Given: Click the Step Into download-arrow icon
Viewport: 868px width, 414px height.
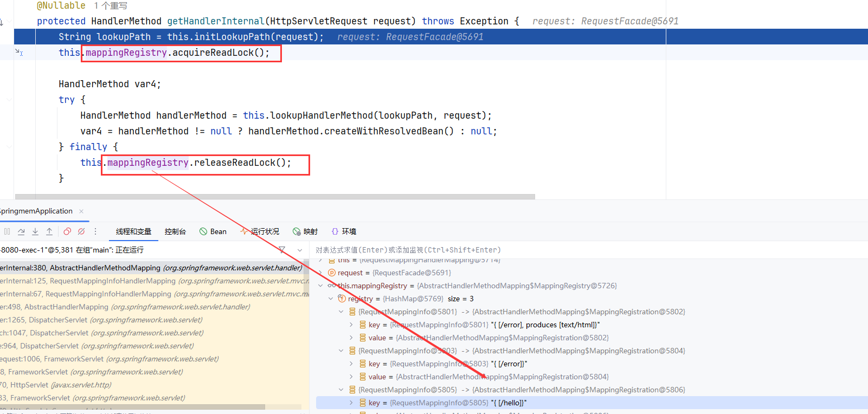Looking at the screenshot, I should pos(35,231).
